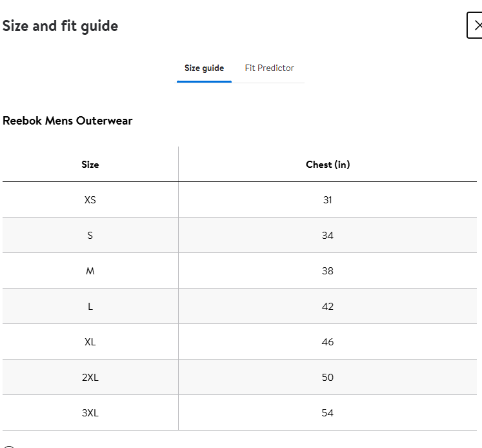Choose the XL size row label
Viewport: 482px width, 448px height.
coord(90,342)
